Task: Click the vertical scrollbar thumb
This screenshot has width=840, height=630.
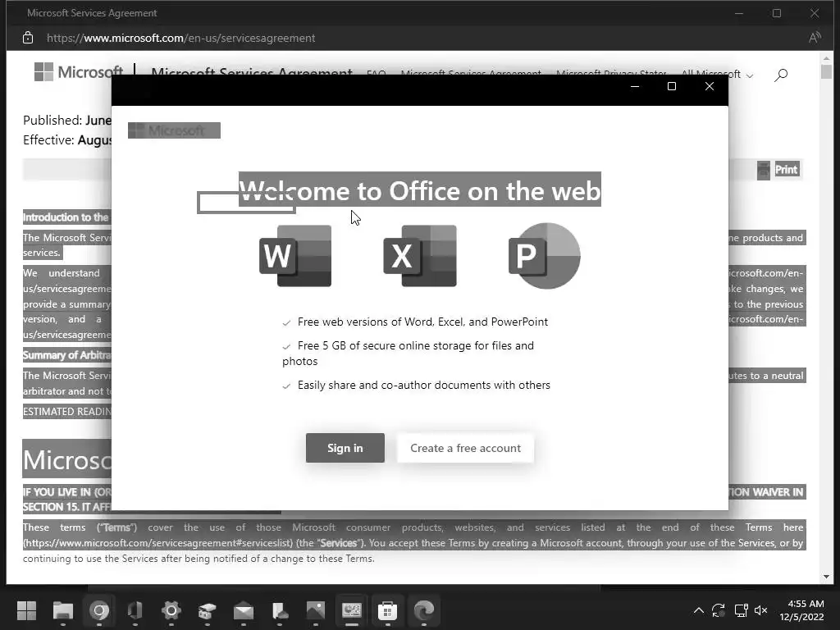Action: [826, 71]
